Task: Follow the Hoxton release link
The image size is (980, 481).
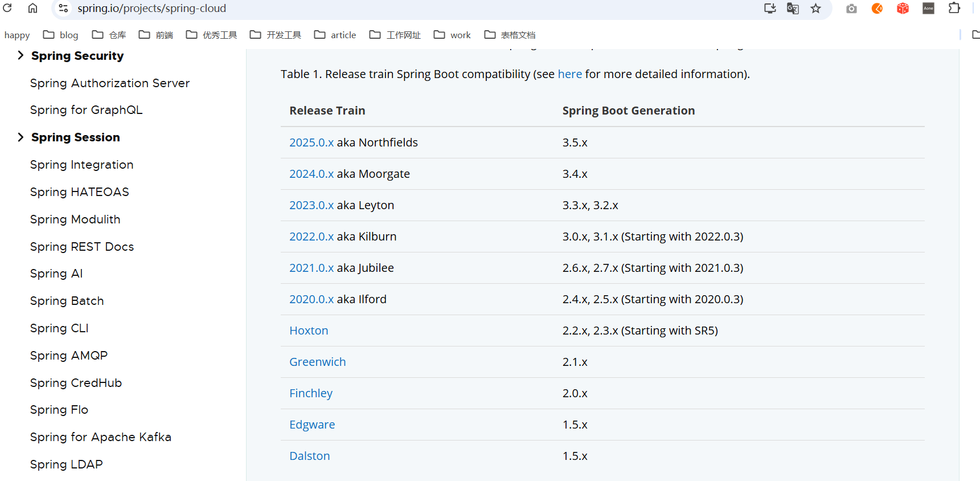Action: point(309,331)
